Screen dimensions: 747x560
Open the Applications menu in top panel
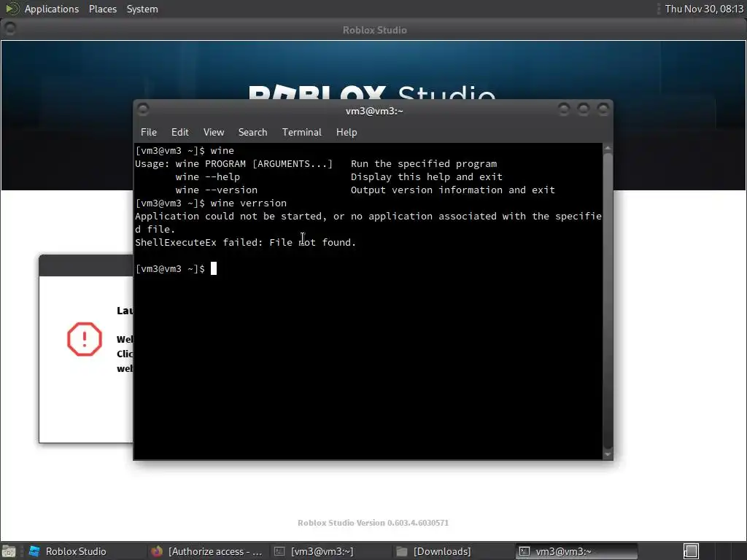(52, 9)
